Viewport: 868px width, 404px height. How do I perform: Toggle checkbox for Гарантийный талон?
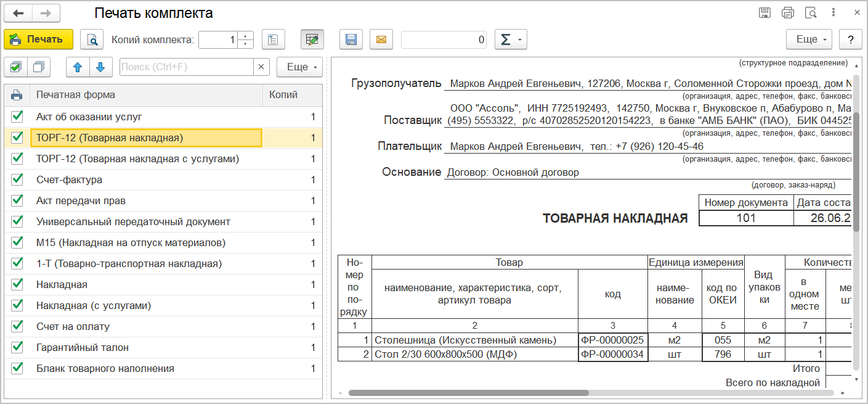click(17, 347)
